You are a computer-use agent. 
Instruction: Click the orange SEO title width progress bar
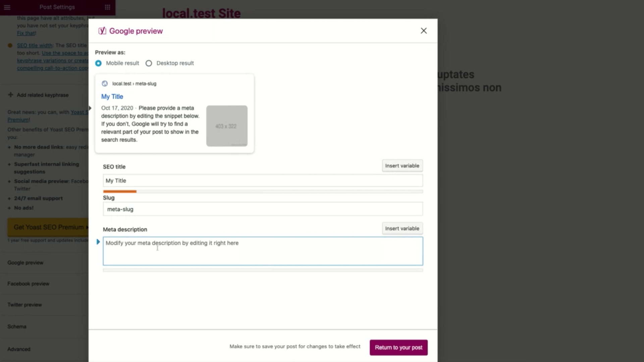[x=120, y=191]
